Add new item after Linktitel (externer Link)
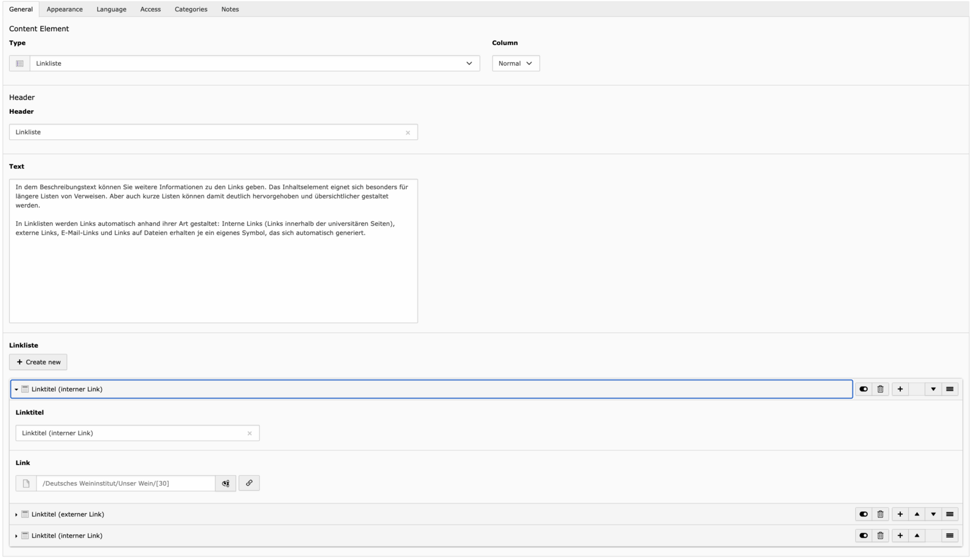Viewport: 974px width, 560px height. pyautogui.click(x=900, y=514)
